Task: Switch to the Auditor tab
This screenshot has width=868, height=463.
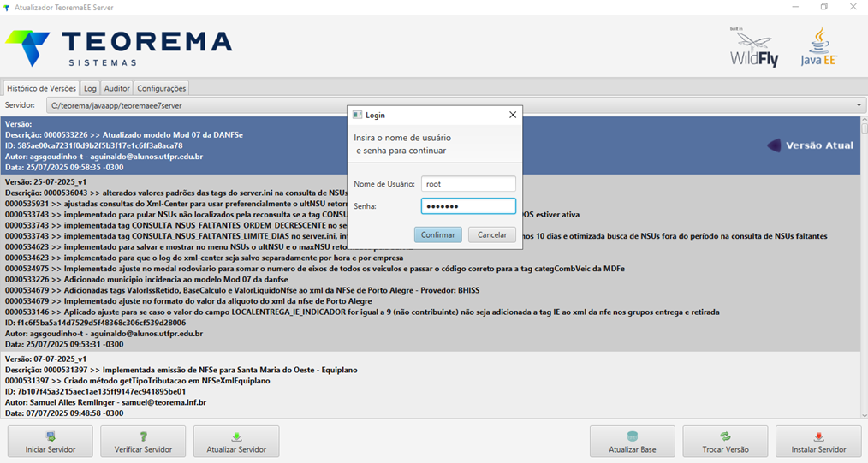Action: pyautogui.click(x=116, y=88)
